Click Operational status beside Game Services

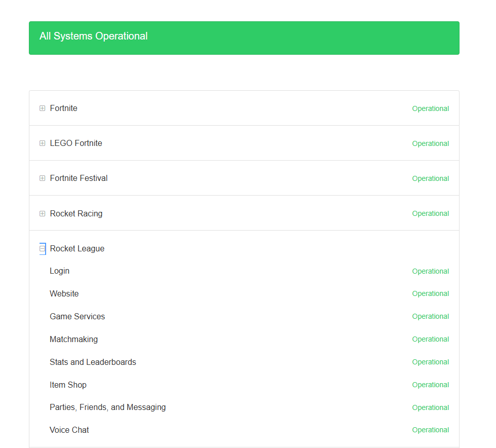431,316
